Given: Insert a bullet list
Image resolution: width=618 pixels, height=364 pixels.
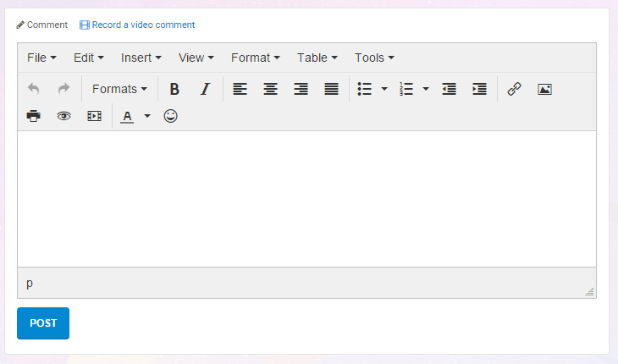Looking at the screenshot, I should [365, 89].
